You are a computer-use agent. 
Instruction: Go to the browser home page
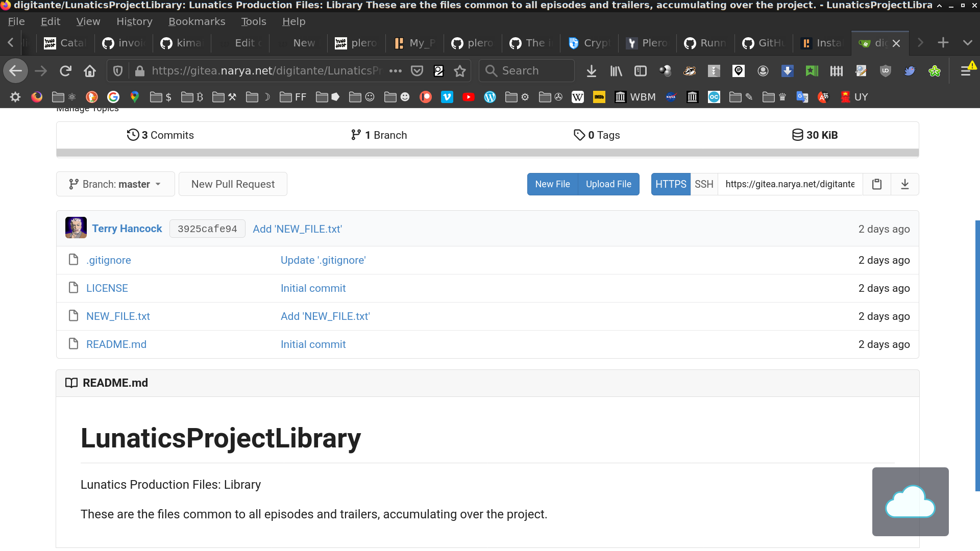(x=90, y=71)
